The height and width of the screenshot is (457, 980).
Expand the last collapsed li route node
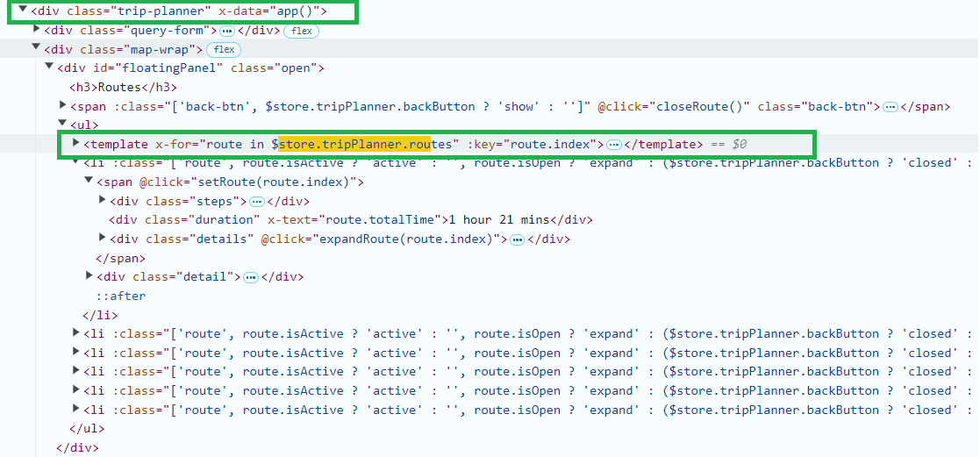coord(76,409)
